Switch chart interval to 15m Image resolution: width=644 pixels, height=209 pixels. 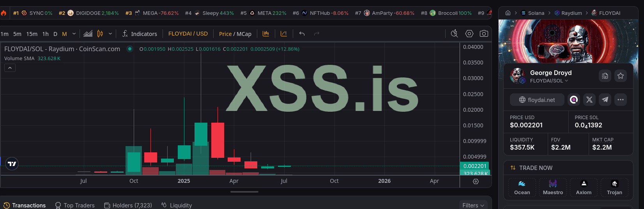click(x=32, y=34)
